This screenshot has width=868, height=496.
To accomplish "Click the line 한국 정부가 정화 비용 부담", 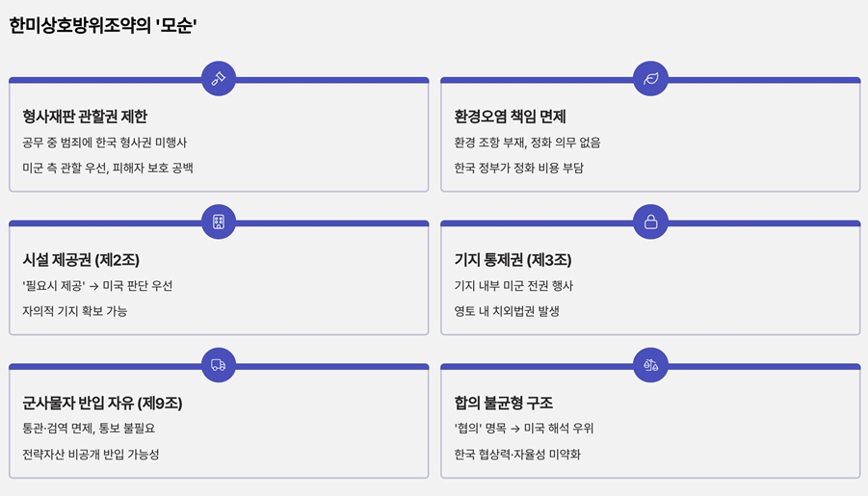I will click(518, 168).
